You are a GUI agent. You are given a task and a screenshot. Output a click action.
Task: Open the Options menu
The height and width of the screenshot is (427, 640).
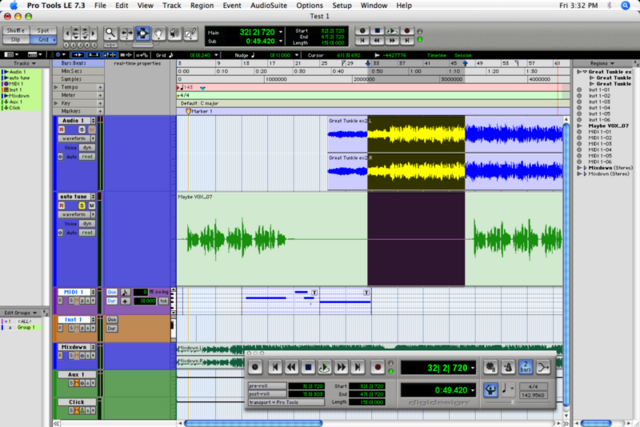click(309, 5)
